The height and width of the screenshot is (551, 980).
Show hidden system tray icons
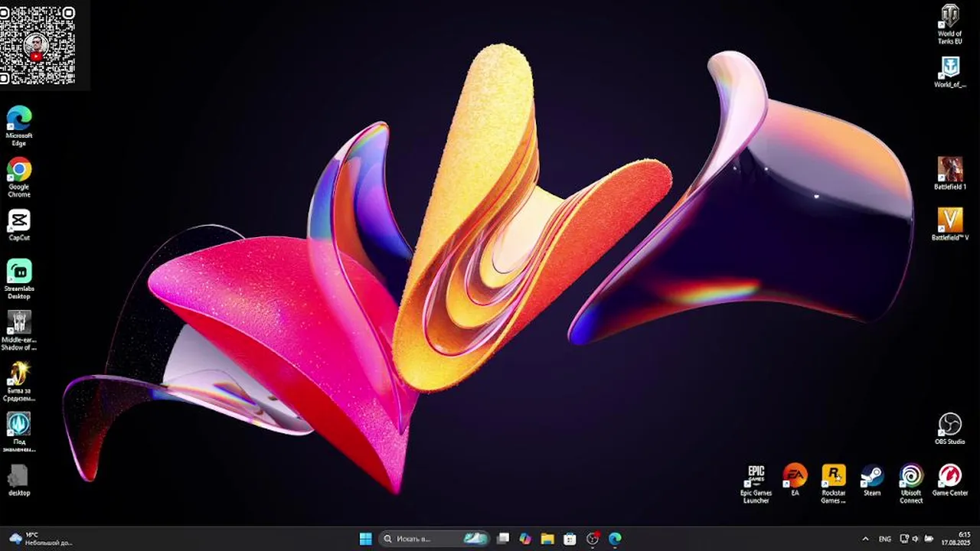coord(865,539)
